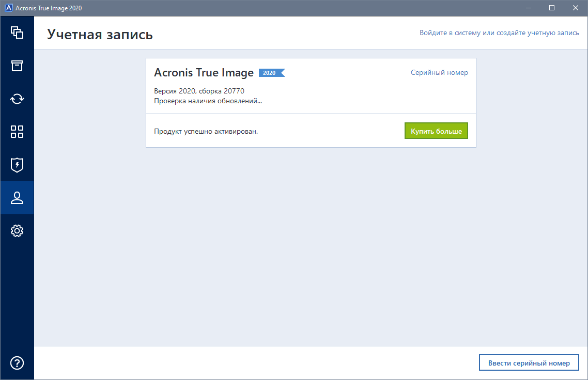Click the Acronis app icon in title bar

pyautogui.click(x=8, y=8)
